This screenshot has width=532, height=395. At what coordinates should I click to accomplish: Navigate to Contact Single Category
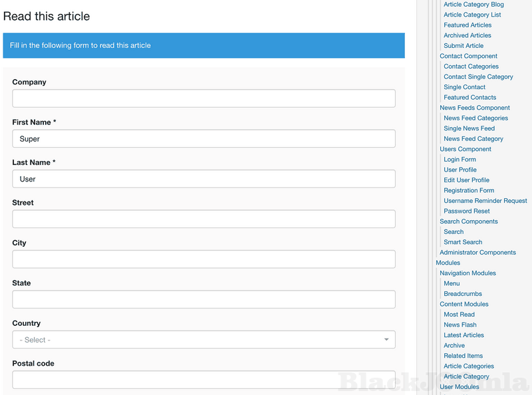pyautogui.click(x=478, y=76)
